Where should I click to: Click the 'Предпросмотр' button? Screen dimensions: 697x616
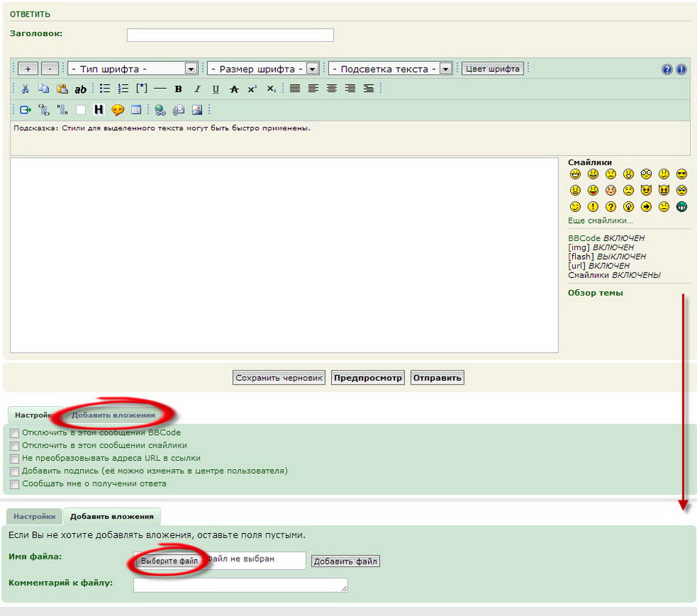click(x=367, y=378)
